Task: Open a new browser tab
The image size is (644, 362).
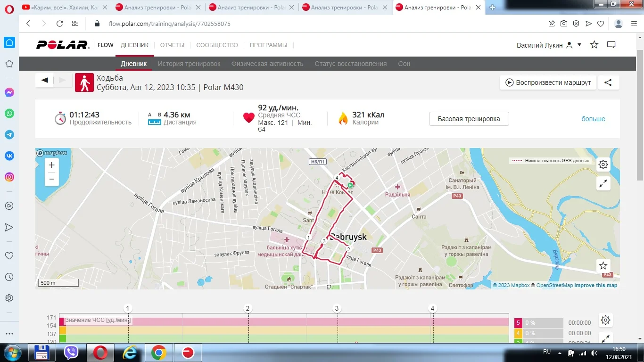Action: tap(493, 7)
